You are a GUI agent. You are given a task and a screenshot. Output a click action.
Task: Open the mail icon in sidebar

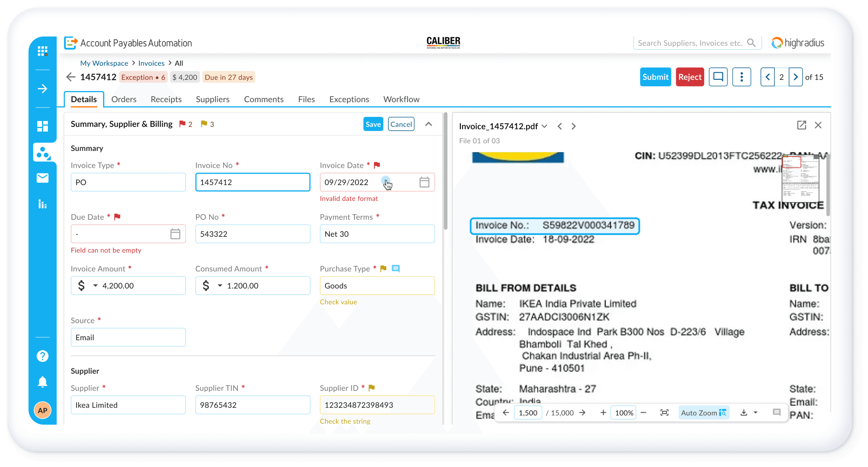coord(43,178)
